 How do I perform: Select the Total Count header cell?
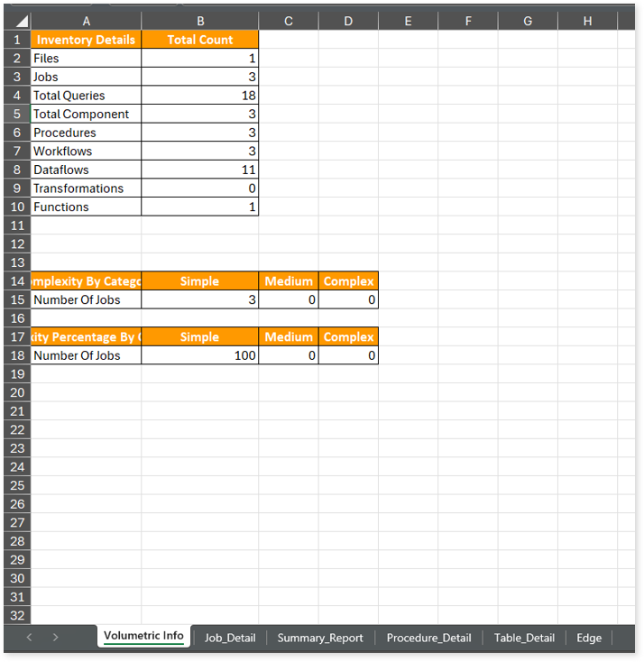coord(199,40)
